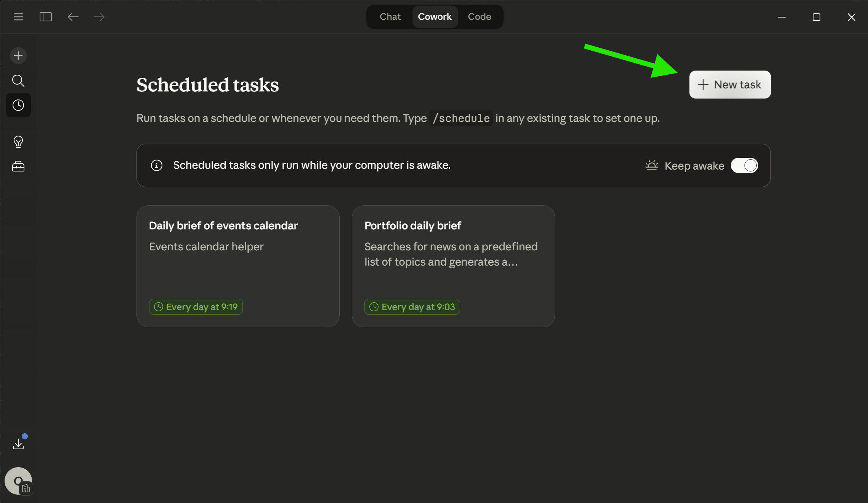868x503 pixels.
Task: Open the user profile avatar
Action: coord(18,481)
